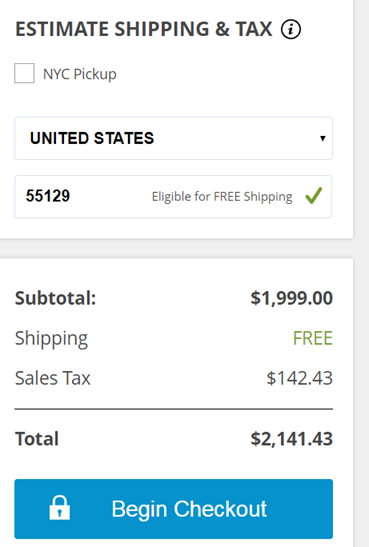369x547 pixels.
Task: Click the Begin Checkout button
Action: click(x=173, y=509)
